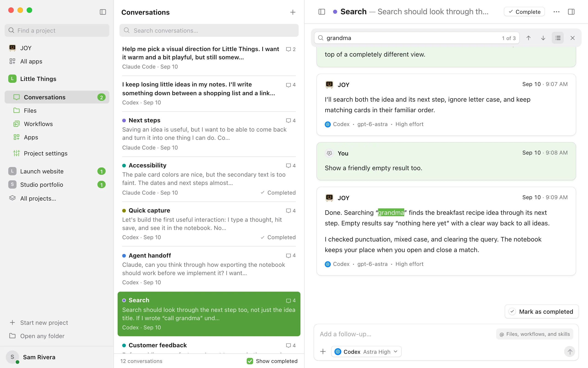The width and height of the screenshot is (588, 368).
Task: Toggle the right side panel icon
Action: [571, 12]
